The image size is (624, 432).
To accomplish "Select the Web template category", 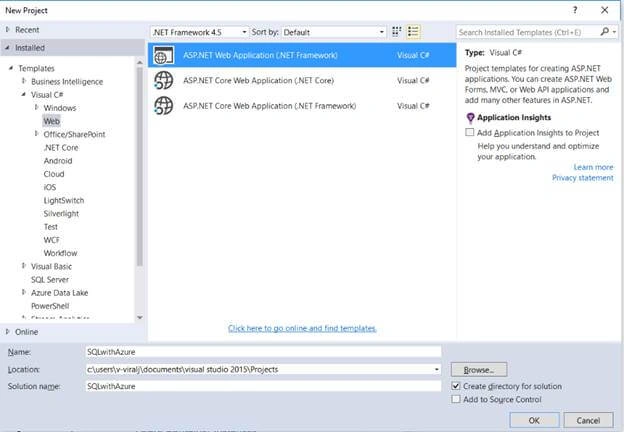I will 52,121.
